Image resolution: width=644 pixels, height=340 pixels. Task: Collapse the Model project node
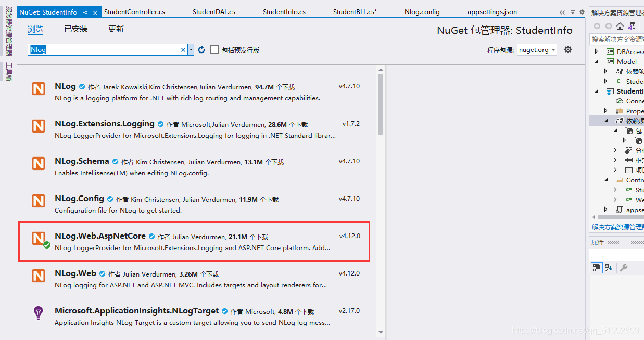tap(597, 61)
